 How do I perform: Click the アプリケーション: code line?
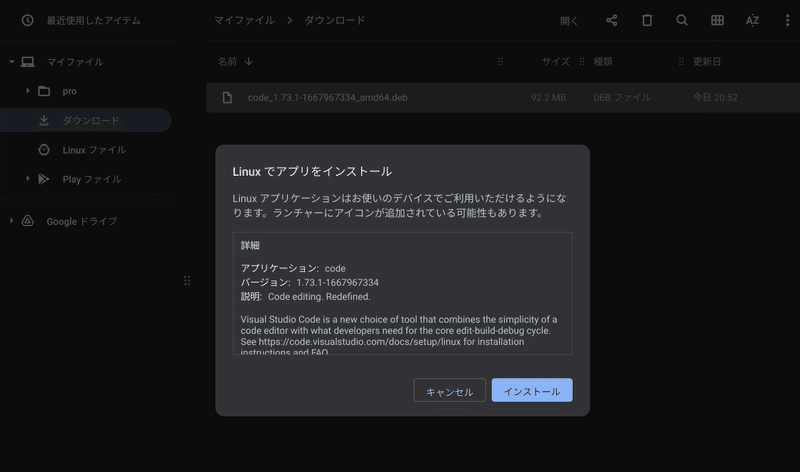click(x=293, y=268)
